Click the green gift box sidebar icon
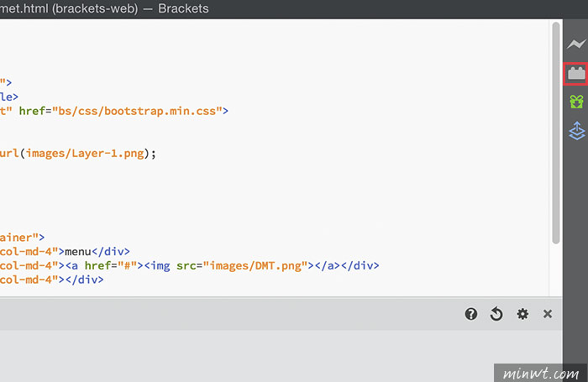The height and width of the screenshot is (382, 588). pos(576,102)
